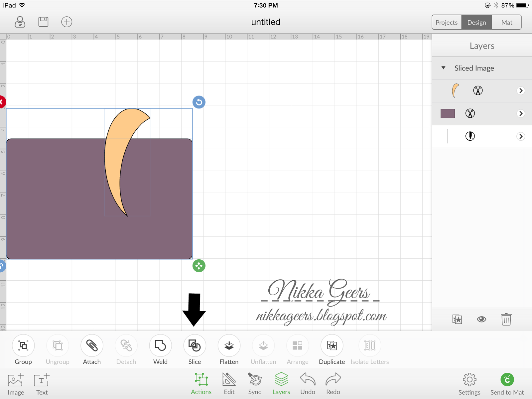The height and width of the screenshot is (399, 532).
Task: Switch to the Projects tab
Action: click(446, 22)
